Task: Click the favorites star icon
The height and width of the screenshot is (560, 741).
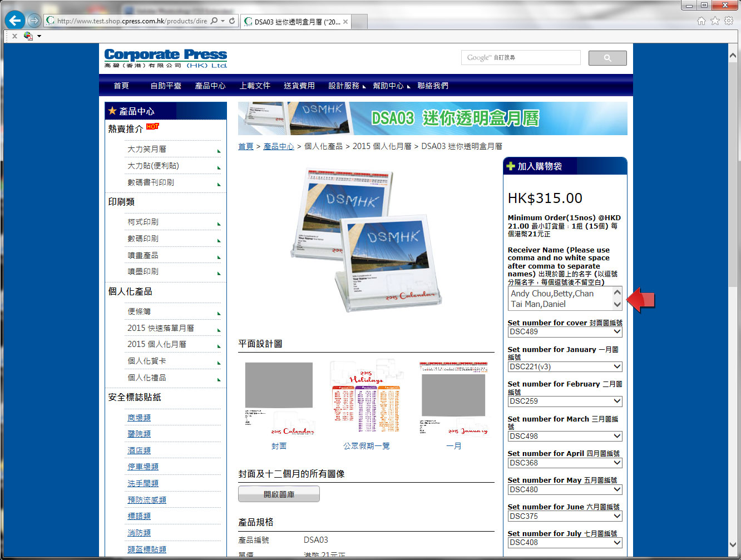Action: (715, 21)
